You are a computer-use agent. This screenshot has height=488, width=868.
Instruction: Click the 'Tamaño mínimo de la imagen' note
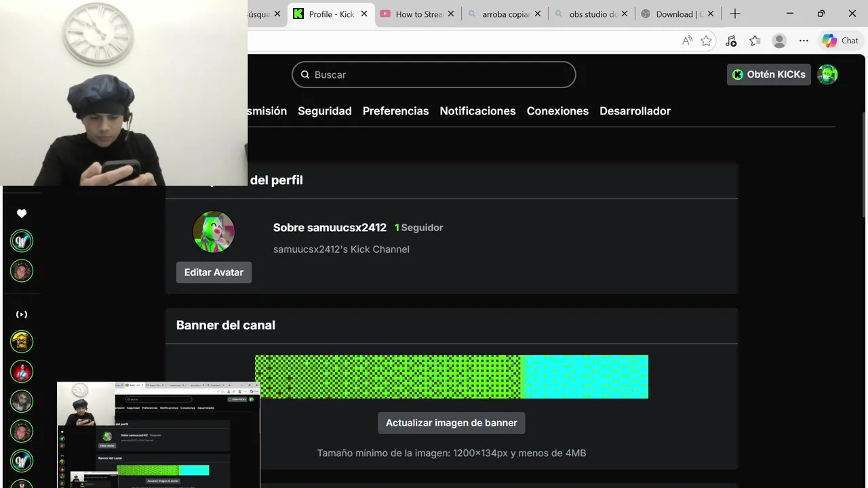452,453
